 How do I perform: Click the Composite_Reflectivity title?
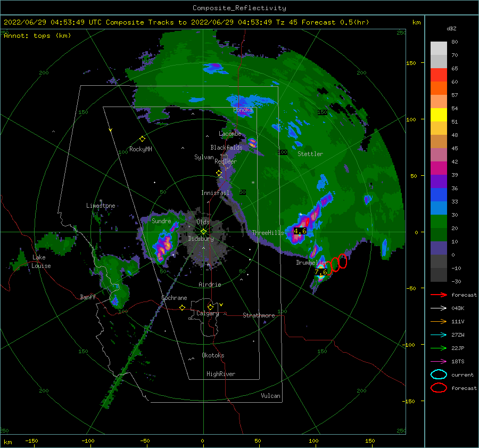(240, 8)
